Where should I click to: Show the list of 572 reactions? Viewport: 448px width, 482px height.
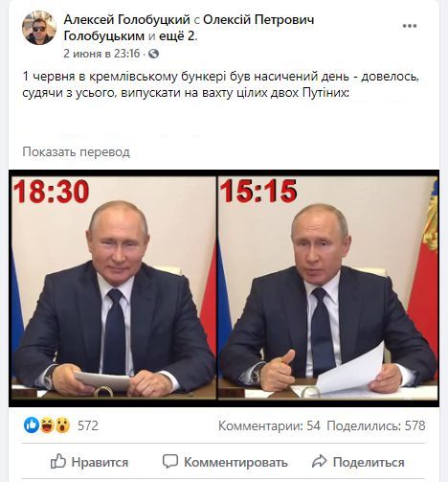coord(88,425)
